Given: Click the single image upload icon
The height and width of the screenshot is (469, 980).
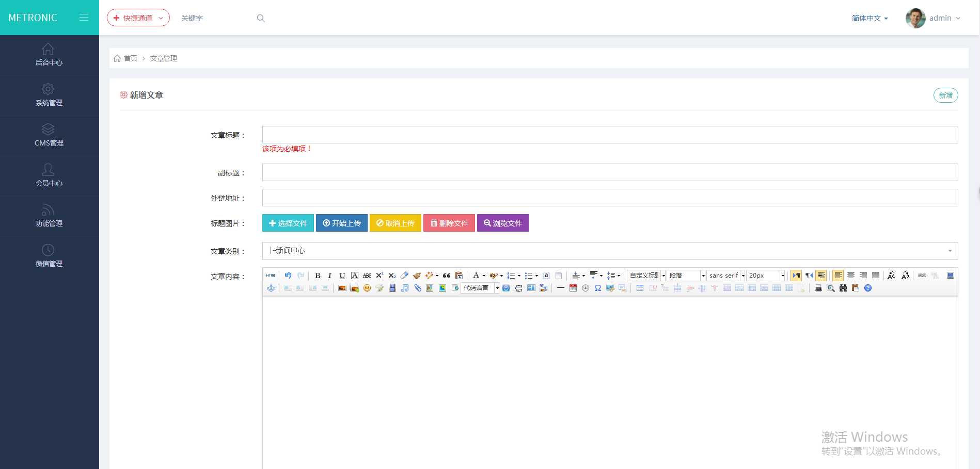Looking at the screenshot, I should coord(342,288).
